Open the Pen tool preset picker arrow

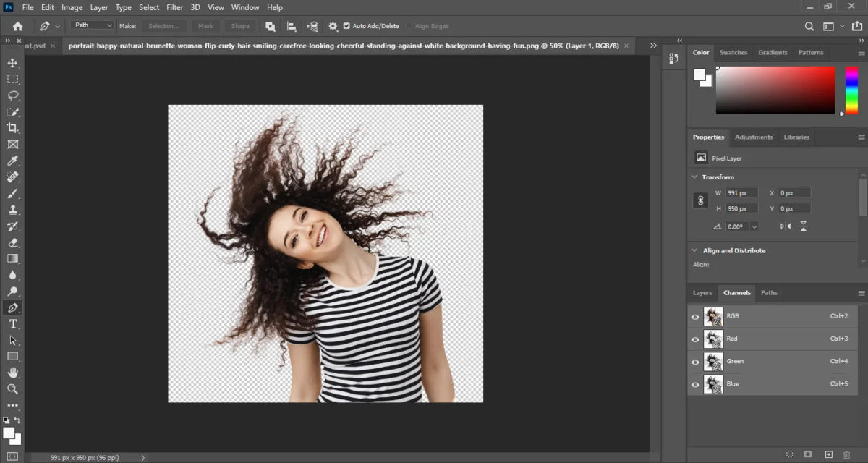coord(57,26)
